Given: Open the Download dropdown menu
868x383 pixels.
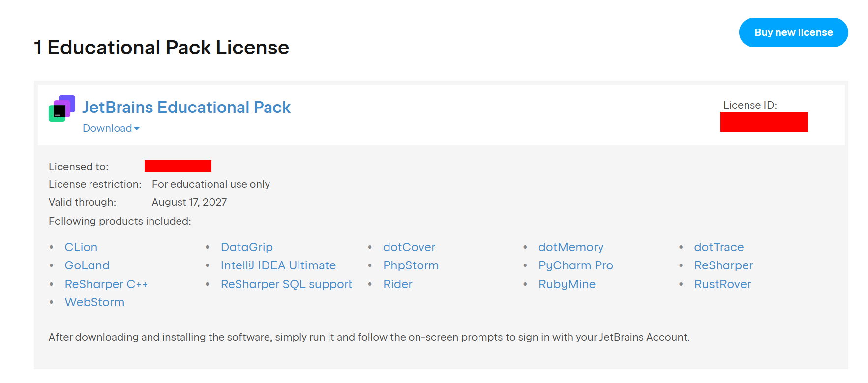Looking at the screenshot, I should pos(111,128).
